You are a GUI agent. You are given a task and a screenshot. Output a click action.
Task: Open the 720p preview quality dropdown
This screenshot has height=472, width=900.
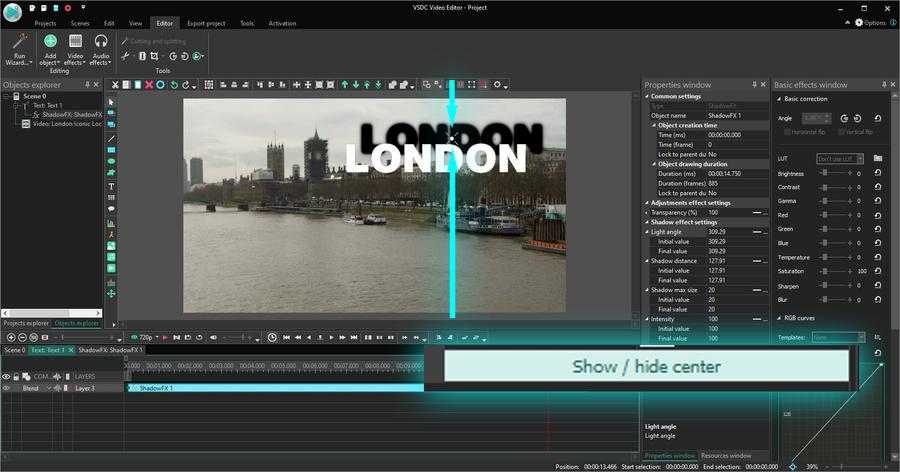coord(145,337)
